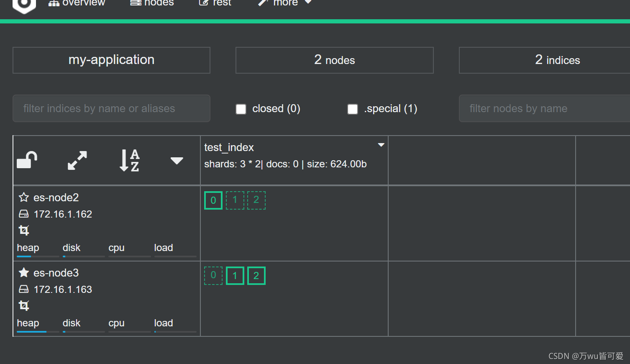Click the load label for es-node2
Screen dimensions: 630x364
(x=164, y=248)
